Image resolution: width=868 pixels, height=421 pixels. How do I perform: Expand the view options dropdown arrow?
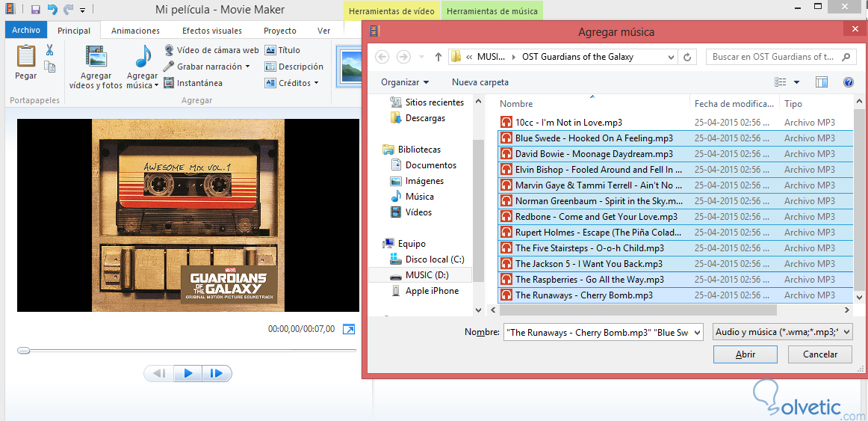point(796,82)
